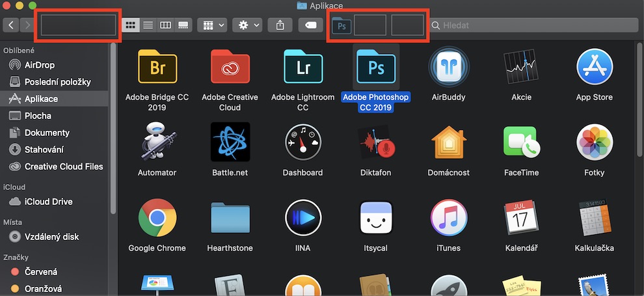Select Adobe Bridge CC 2019 folder
The width and height of the screenshot is (644, 296).
(x=157, y=67)
